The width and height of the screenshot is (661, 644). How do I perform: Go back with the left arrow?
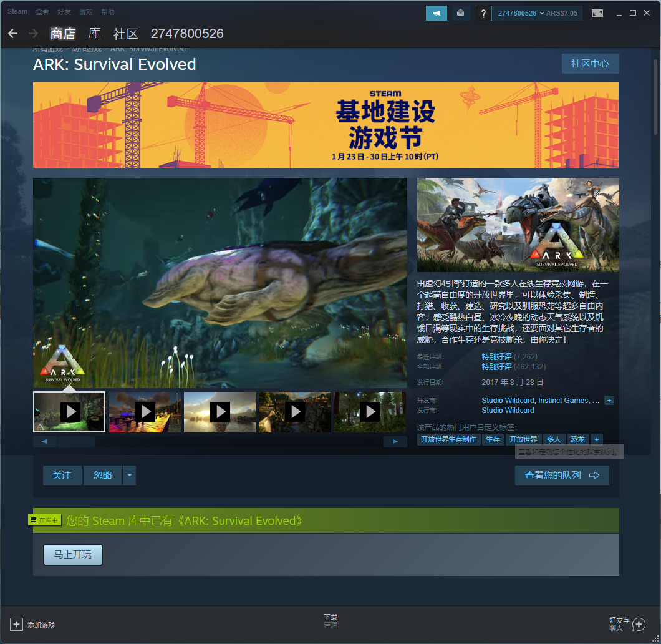[12, 33]
